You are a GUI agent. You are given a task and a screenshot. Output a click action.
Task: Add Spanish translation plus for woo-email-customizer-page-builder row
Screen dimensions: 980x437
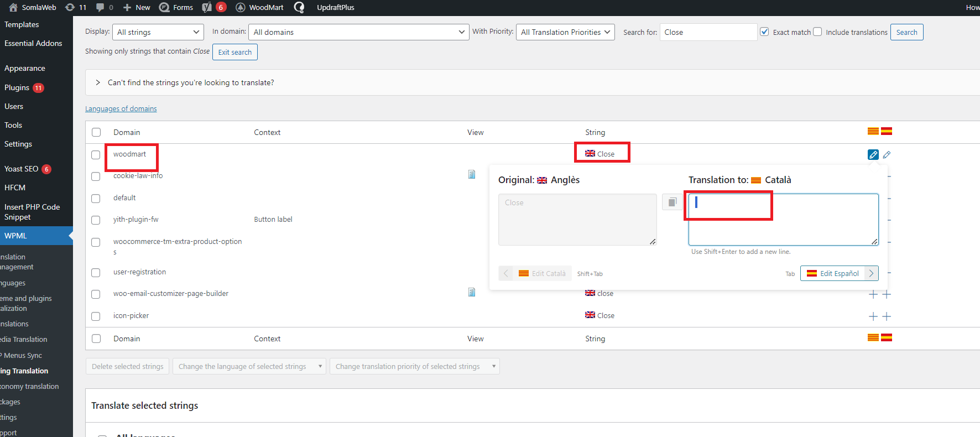pyautogui.click(x=887, y=294)
